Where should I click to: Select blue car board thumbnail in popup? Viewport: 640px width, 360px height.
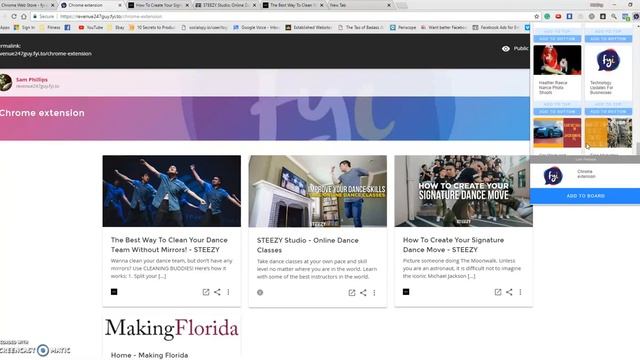[x=557, y=133]
